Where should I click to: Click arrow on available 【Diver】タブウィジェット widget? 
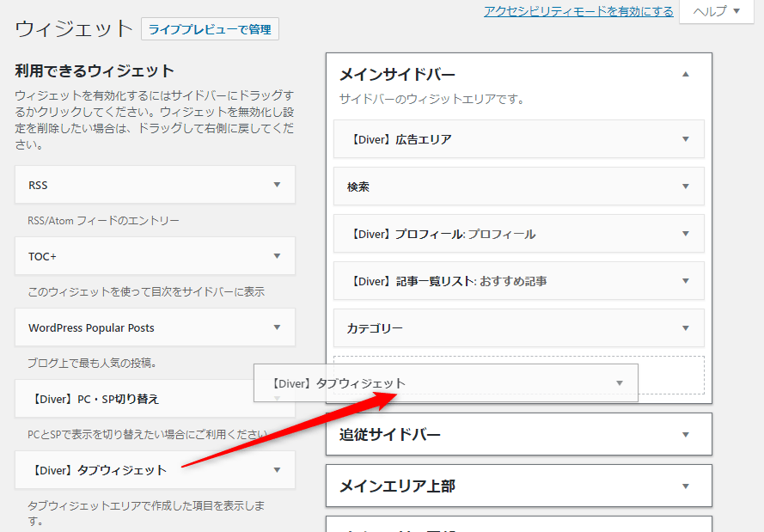(277, 470)
